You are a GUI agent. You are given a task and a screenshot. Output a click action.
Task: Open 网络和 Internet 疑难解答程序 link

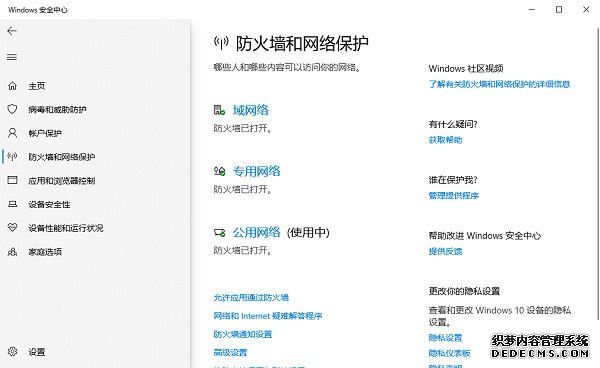(x=268, y=316)
